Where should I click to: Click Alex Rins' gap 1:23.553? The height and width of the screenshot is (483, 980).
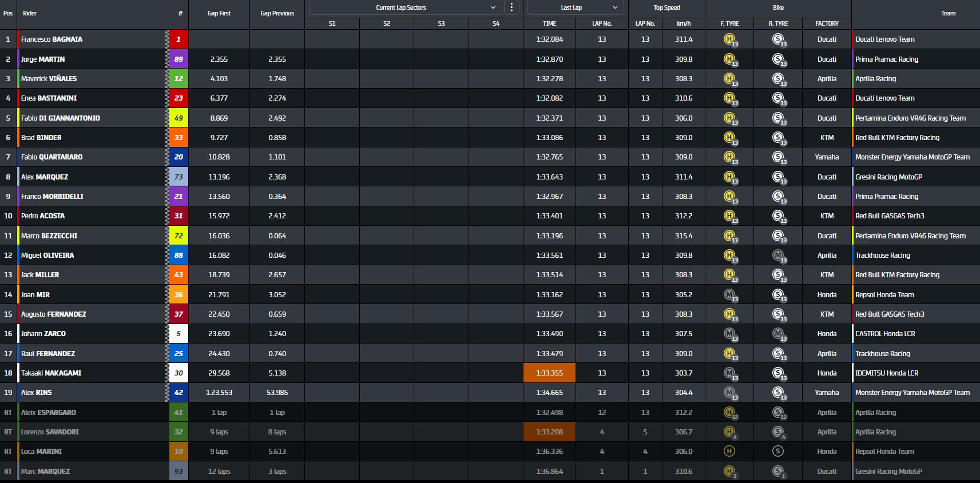point(219,392)
